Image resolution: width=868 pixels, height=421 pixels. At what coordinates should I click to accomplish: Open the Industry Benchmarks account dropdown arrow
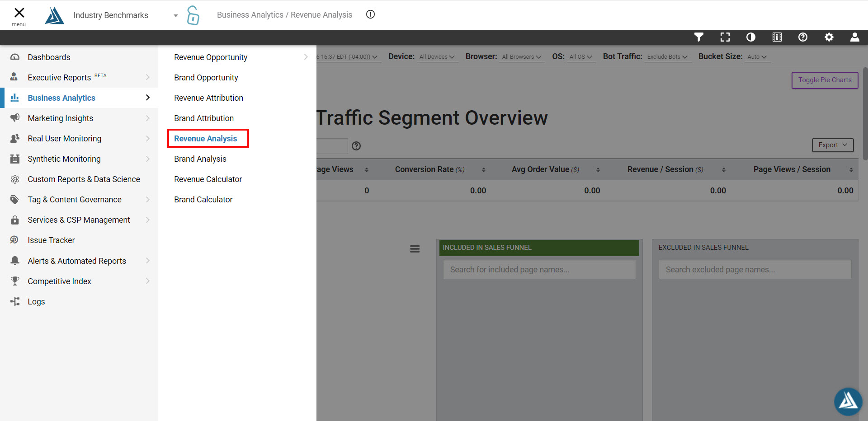tap(176, 15)
